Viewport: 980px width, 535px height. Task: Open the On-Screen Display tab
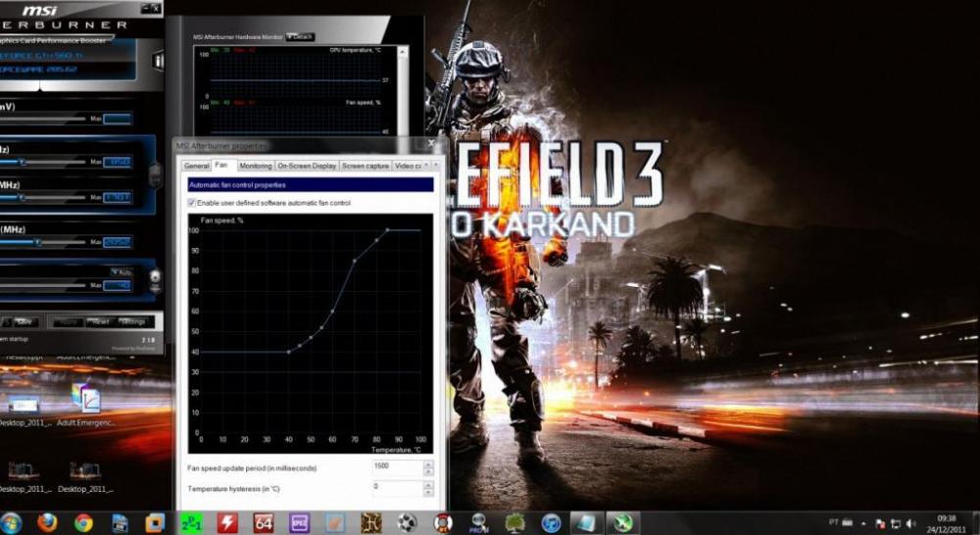[306, 166]
